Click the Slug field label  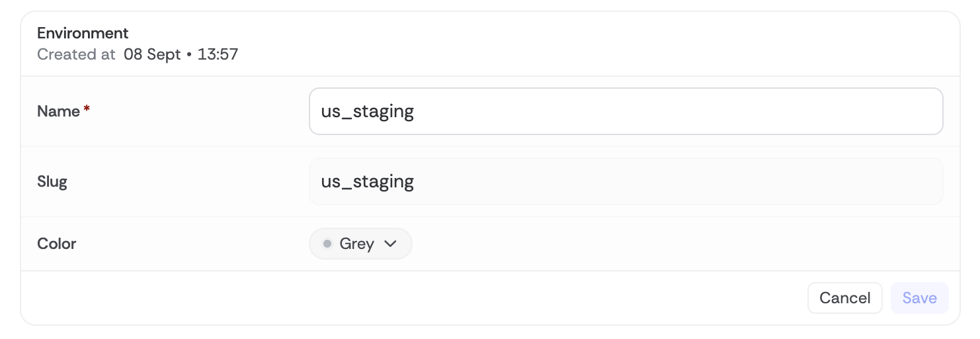coord(52,181)
